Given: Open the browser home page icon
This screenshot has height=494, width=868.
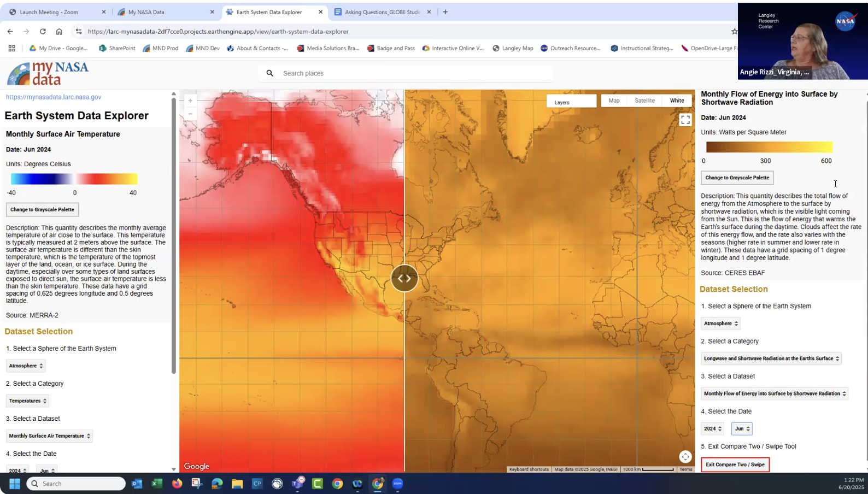Looking at the screenshot, I should coord(59,32).
